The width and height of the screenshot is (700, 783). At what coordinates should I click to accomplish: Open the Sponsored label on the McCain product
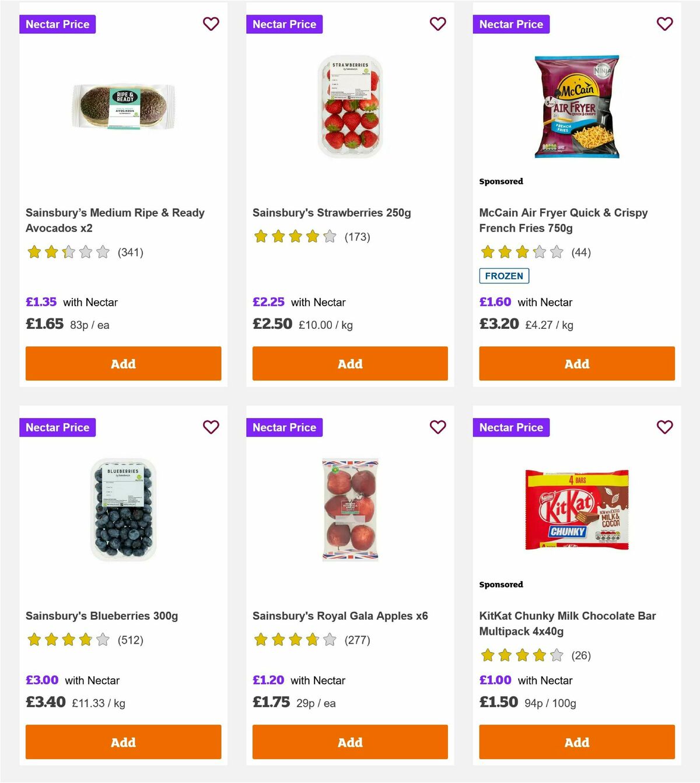(501, 181)
